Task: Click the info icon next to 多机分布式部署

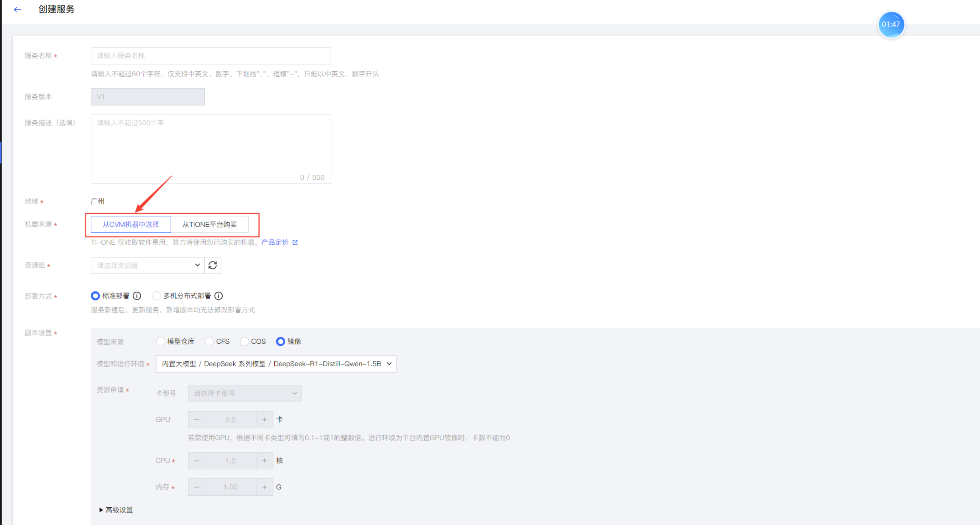Action: tap(218, 296)
